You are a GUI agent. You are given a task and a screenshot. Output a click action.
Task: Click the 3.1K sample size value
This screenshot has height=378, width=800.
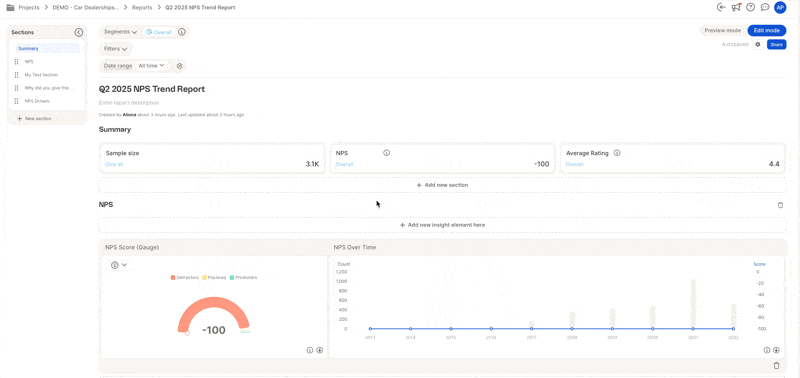pos(312,164)
